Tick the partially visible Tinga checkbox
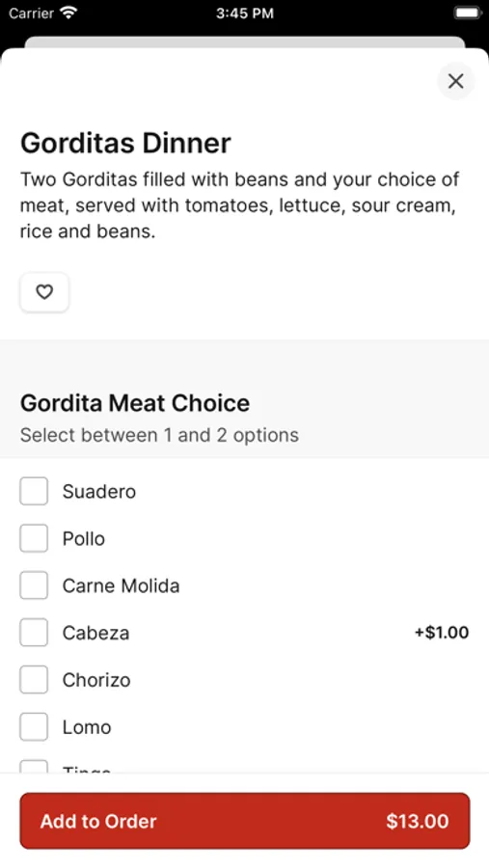 coord(34,766)
